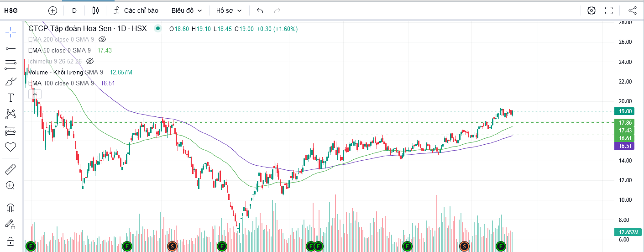The height and width of the screenshot is (252, 644).
Task: Click the Ichimoku 9 26 52 26 legend text
Action: (55, 61)
